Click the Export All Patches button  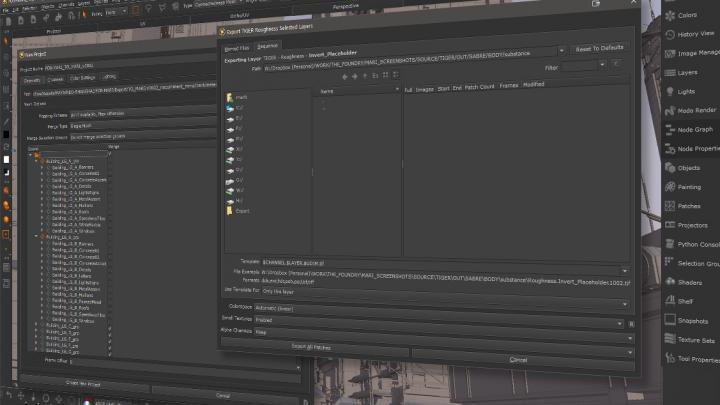(312, 346)
